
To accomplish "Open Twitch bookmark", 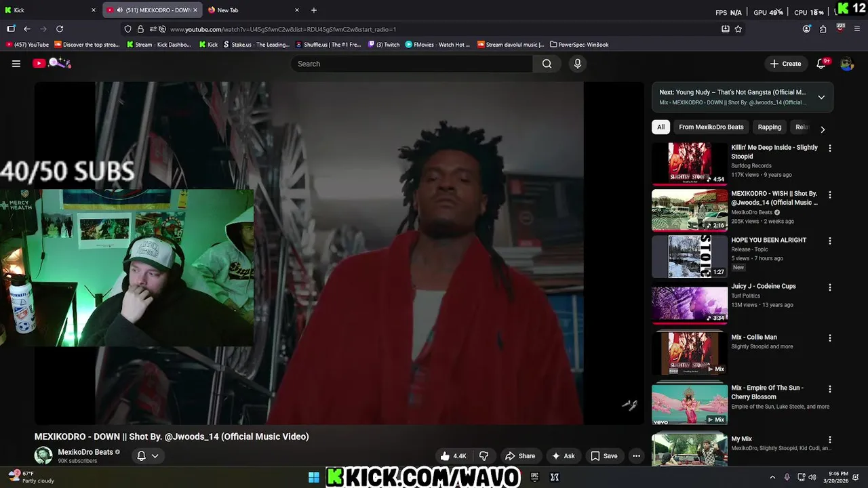I will [x=384, y=45].
